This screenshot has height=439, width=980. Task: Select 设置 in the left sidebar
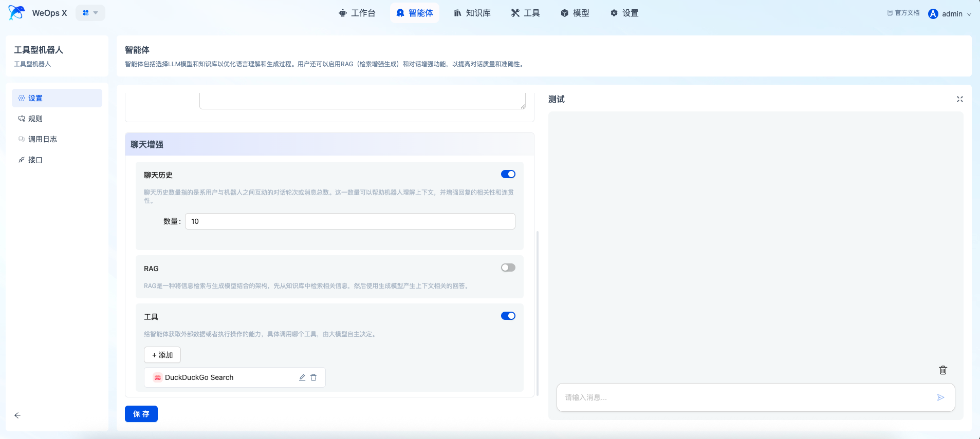pos(57,98)
